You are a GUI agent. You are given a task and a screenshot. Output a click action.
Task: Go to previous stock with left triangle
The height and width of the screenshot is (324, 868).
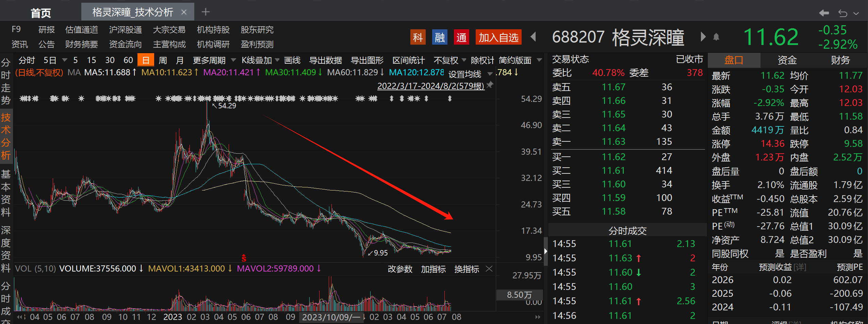tap(534, 36)
